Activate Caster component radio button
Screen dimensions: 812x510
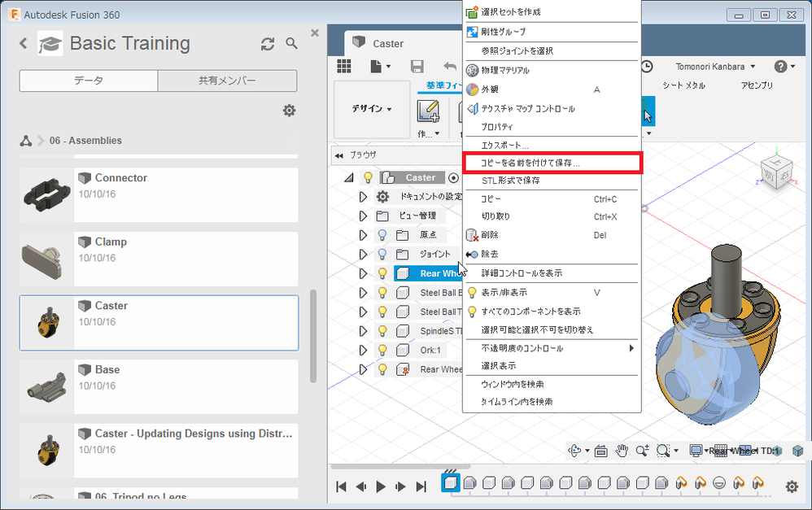(x=454, y=177)
